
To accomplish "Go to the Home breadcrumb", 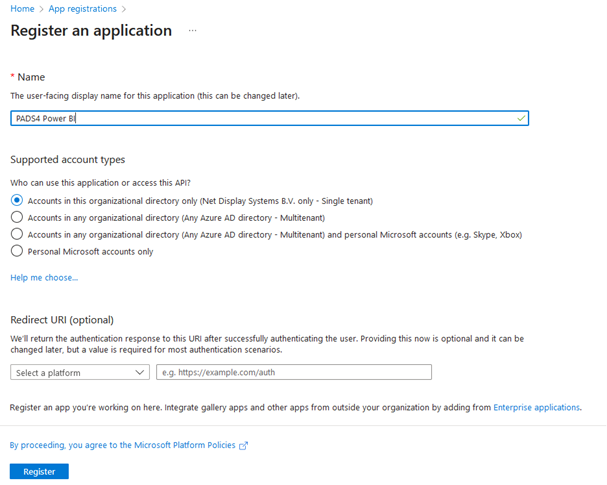I will click(x=22, y=9).
